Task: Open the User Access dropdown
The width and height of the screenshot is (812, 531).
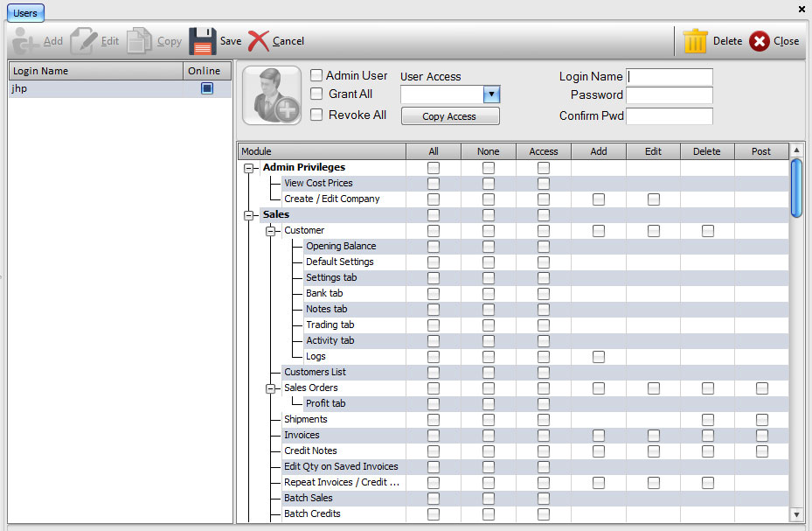Action: (x=491, y=94)
